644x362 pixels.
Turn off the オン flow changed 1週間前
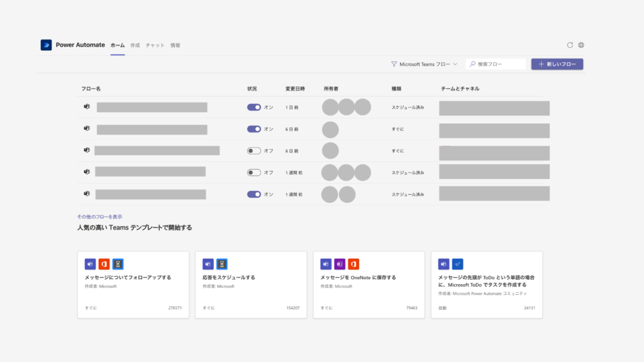tap(254, 194)
